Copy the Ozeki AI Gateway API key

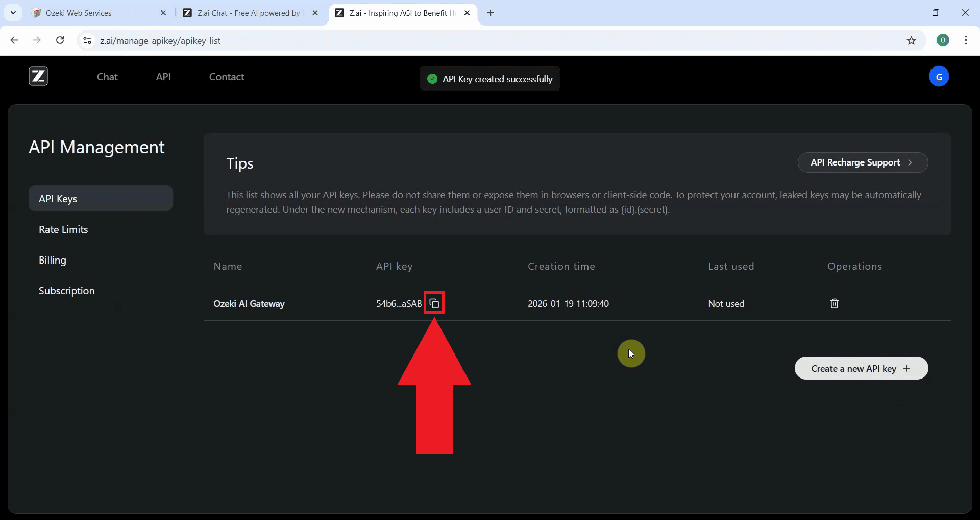tap(434, 302)
